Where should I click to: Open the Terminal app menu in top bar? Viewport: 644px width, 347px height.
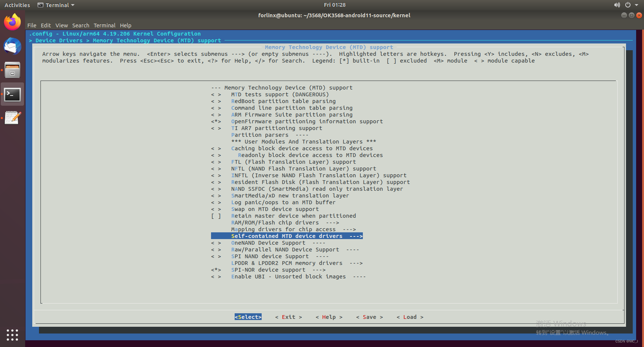point(56,5)
